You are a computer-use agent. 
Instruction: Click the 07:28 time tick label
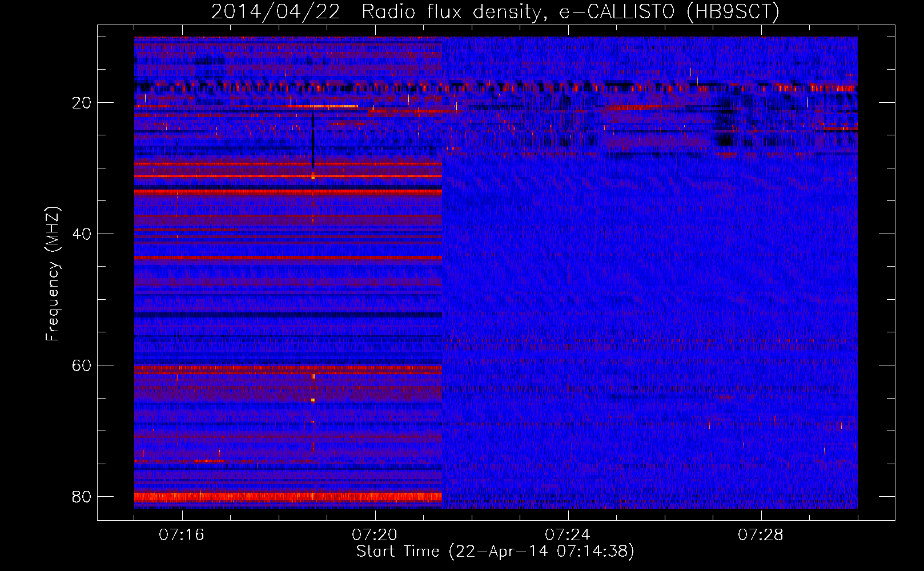(761, 535)
